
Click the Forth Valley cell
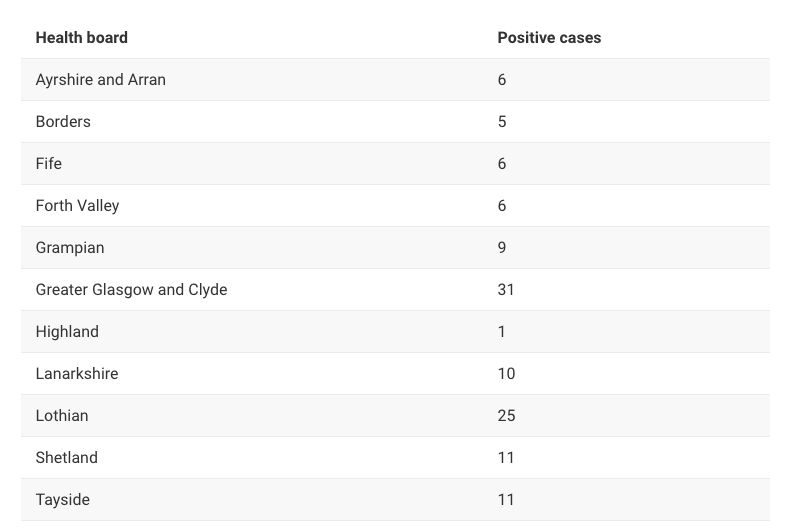pyautogui.click(x=77, y=206)
